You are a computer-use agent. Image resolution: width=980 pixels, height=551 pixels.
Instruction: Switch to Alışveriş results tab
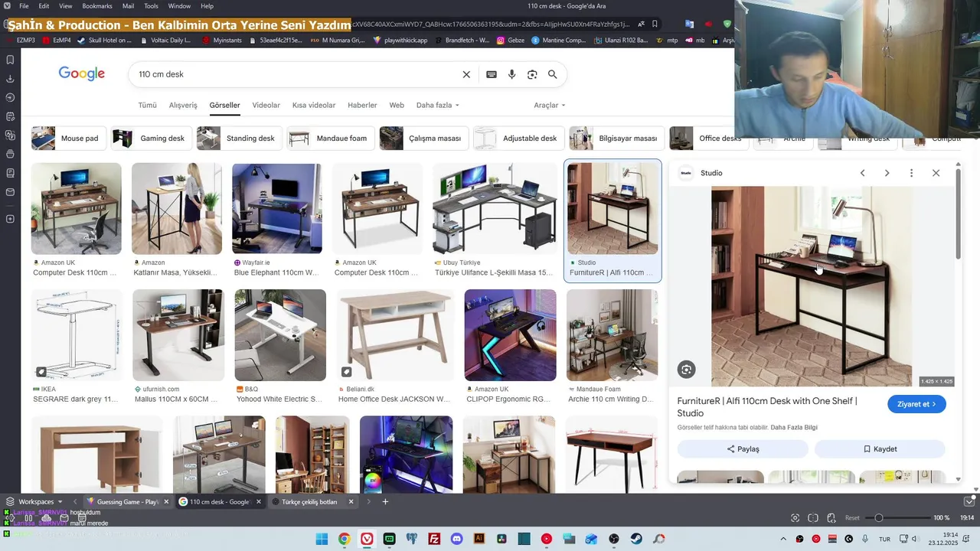tap(183, 105)
